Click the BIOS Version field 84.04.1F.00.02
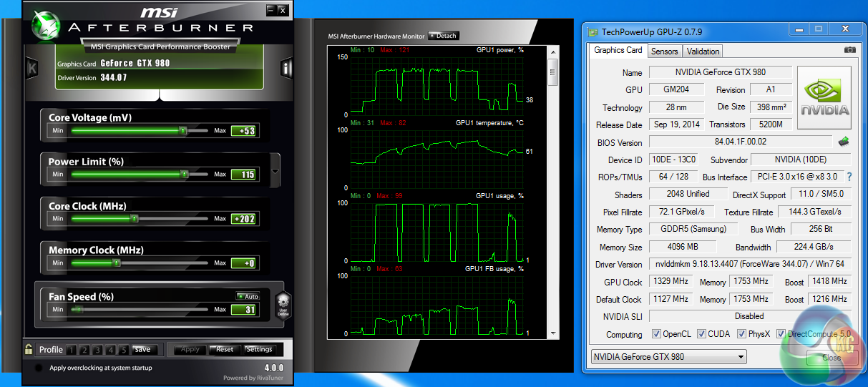This screenshot has width=868, height=387. point(741,142)
